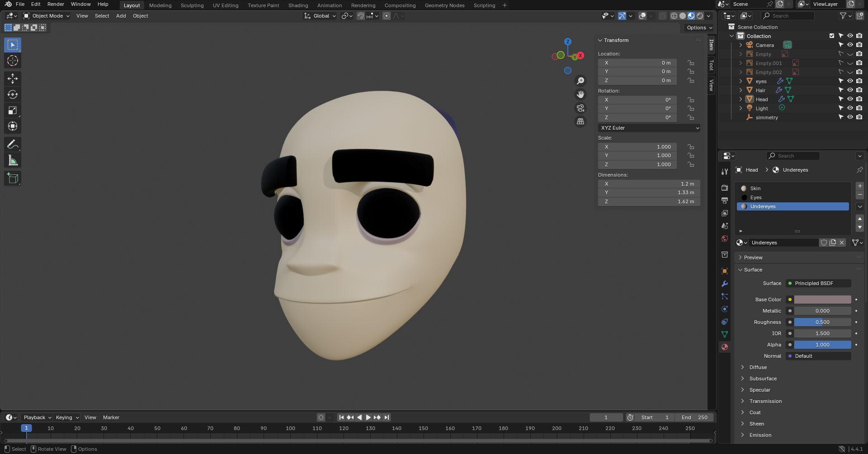Screen dimensions: 868x454
Task: Select the Scale tool
Action: 13,111
